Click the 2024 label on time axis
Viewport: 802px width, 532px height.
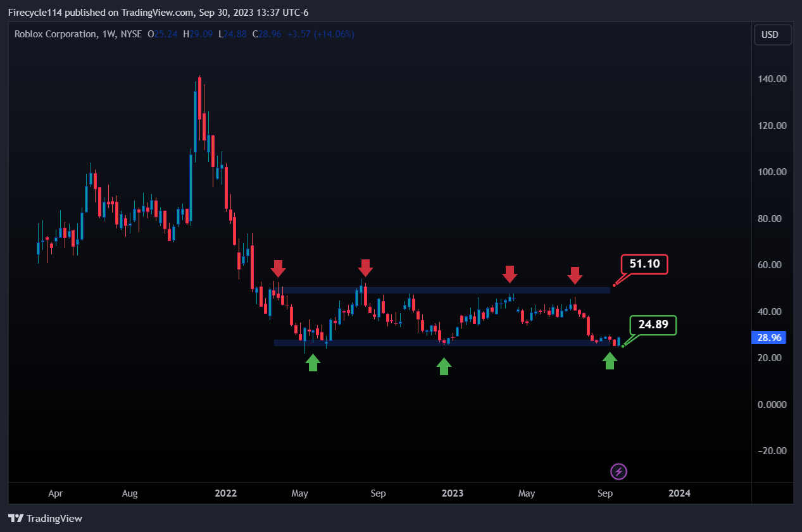click(679, 493)
